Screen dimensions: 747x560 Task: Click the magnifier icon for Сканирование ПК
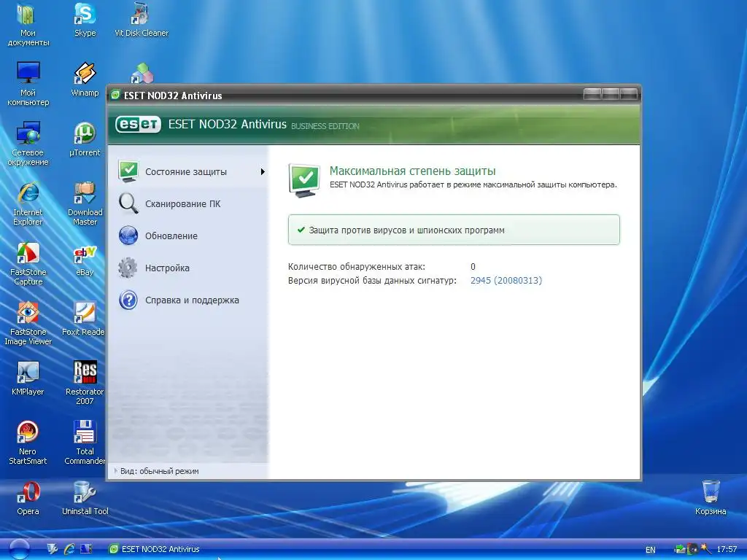point(128,203)
